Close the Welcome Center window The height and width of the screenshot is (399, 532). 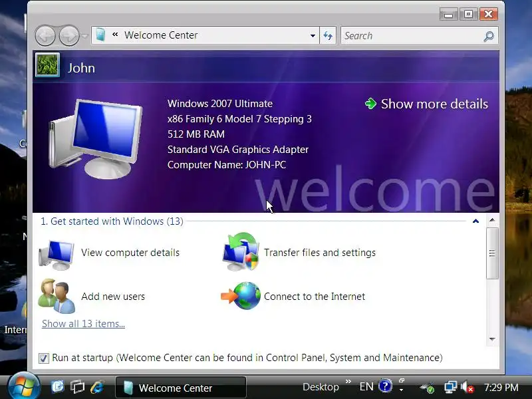(x=489, y=14)
